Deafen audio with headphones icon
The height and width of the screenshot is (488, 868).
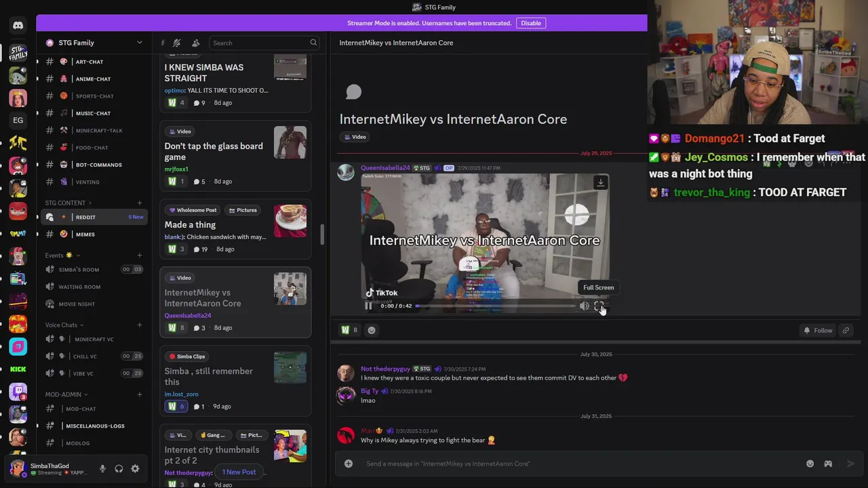point(119,468)
